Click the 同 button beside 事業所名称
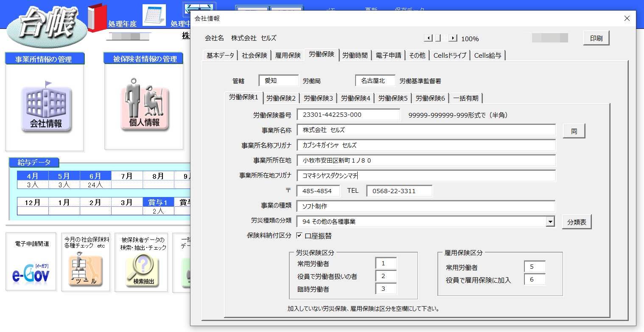The width and height of the screenshot is (644, 332). pyautogui.click(x=574, y=132)
